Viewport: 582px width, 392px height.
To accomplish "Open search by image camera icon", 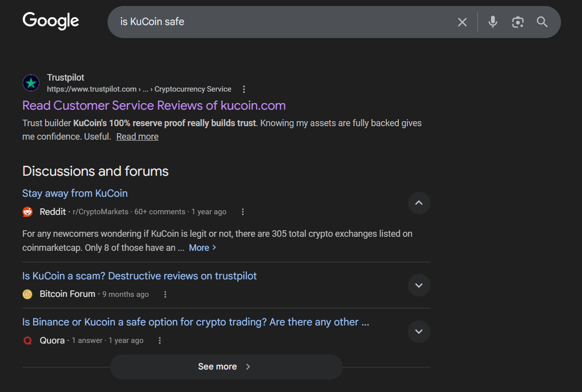I will point(518,22).
